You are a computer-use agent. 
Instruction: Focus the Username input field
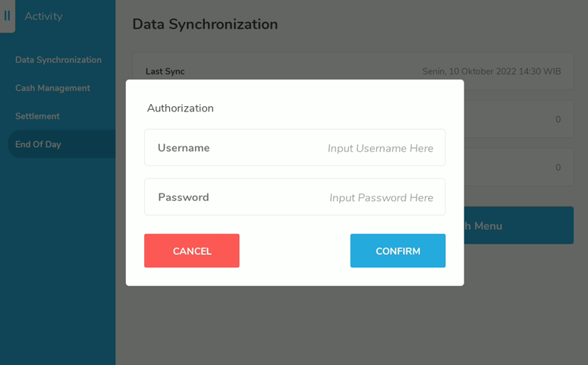pos(294,148)
